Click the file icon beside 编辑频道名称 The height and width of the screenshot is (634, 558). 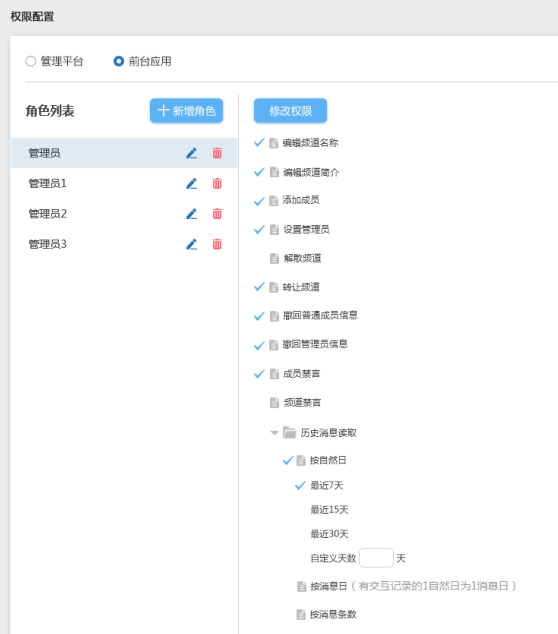274,143
